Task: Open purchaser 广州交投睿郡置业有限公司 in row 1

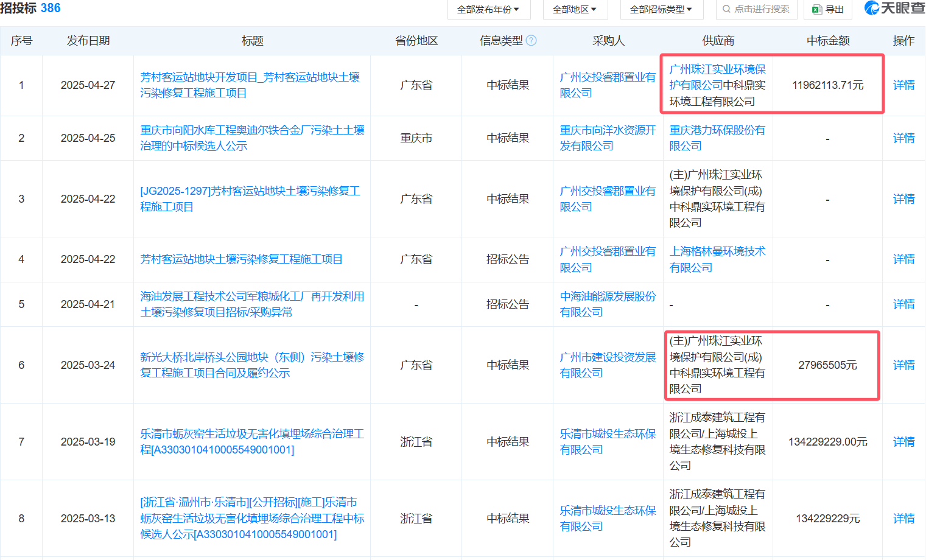Action: [x=608, y=85]
